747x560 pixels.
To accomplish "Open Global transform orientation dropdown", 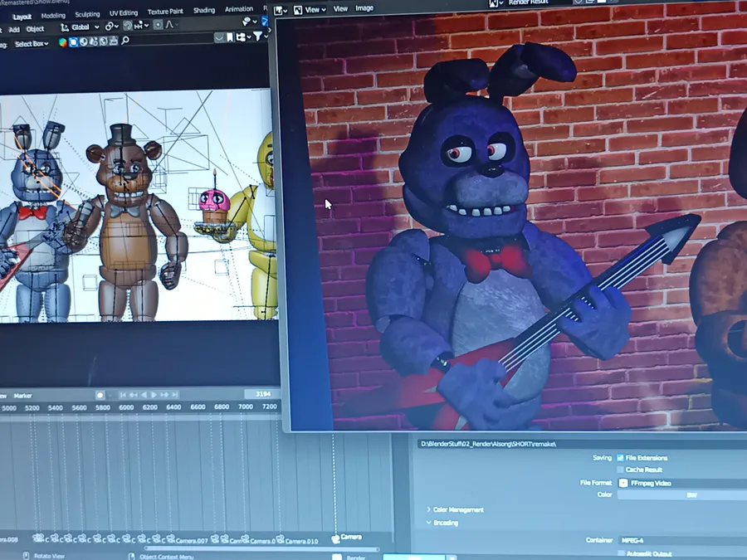I will (x=80, y=27).
